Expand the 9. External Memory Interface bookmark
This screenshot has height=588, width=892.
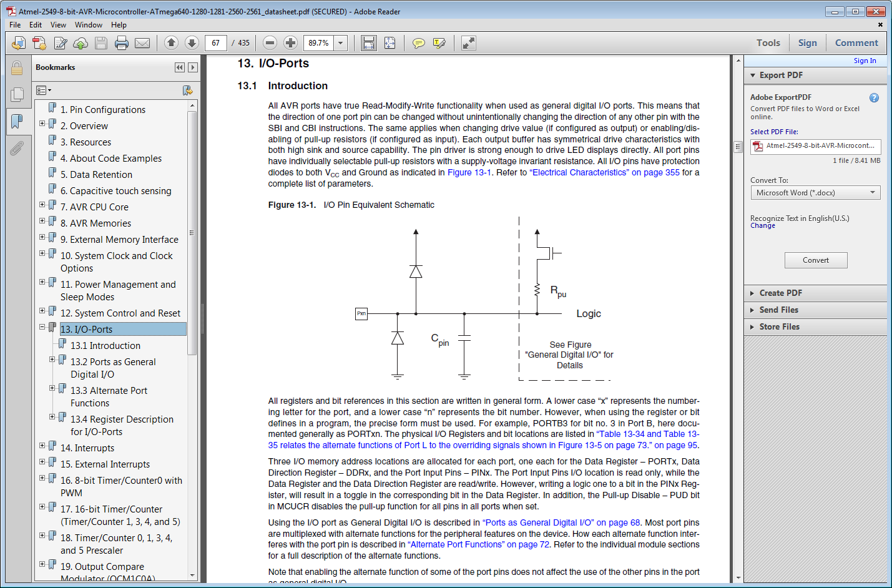(x=42, y=237)
